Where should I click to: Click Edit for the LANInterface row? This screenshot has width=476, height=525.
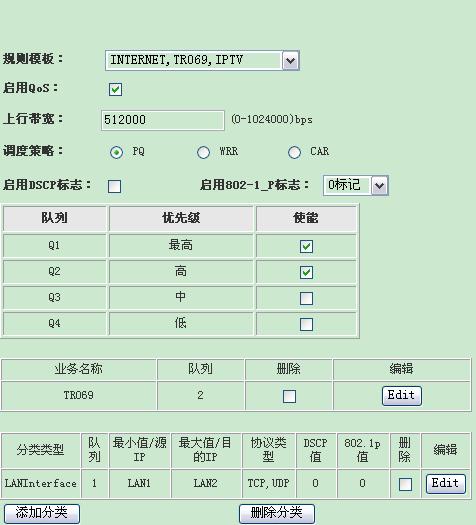click(x=446, y=483)
